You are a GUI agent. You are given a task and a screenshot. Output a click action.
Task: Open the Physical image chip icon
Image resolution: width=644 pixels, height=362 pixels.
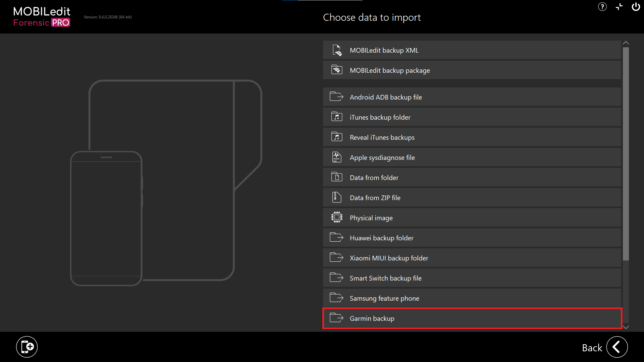point(337,218)
